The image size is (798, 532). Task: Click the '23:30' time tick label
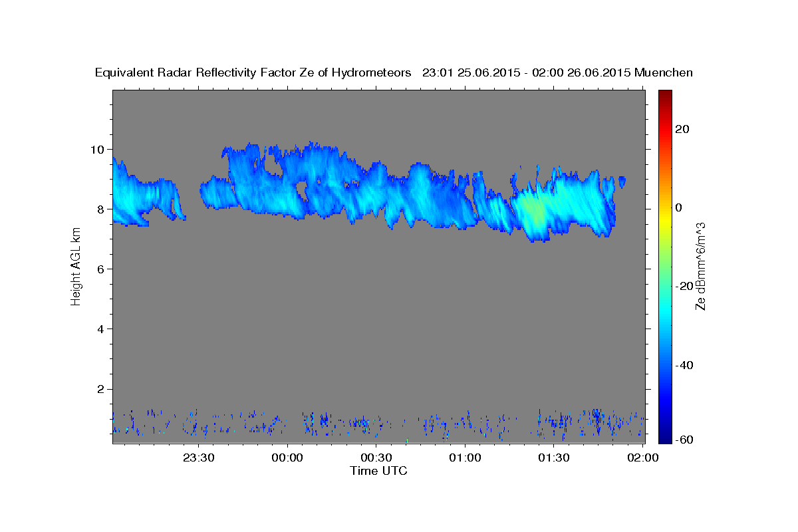click(199, 458)
